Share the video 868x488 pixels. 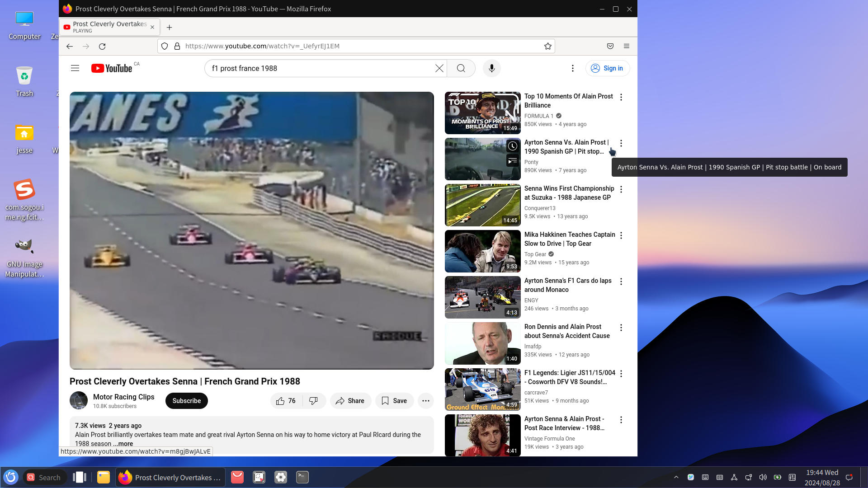[x=350, y=401]
